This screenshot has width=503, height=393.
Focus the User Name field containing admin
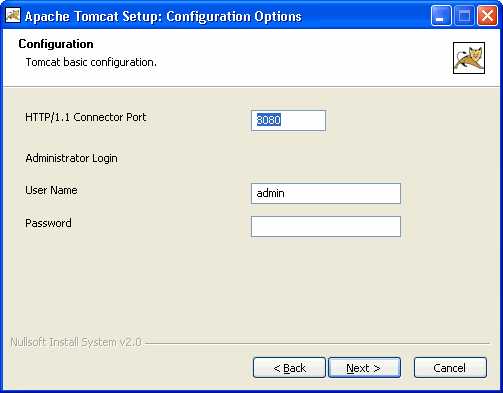pyautogui.click(x=326, y=193)
